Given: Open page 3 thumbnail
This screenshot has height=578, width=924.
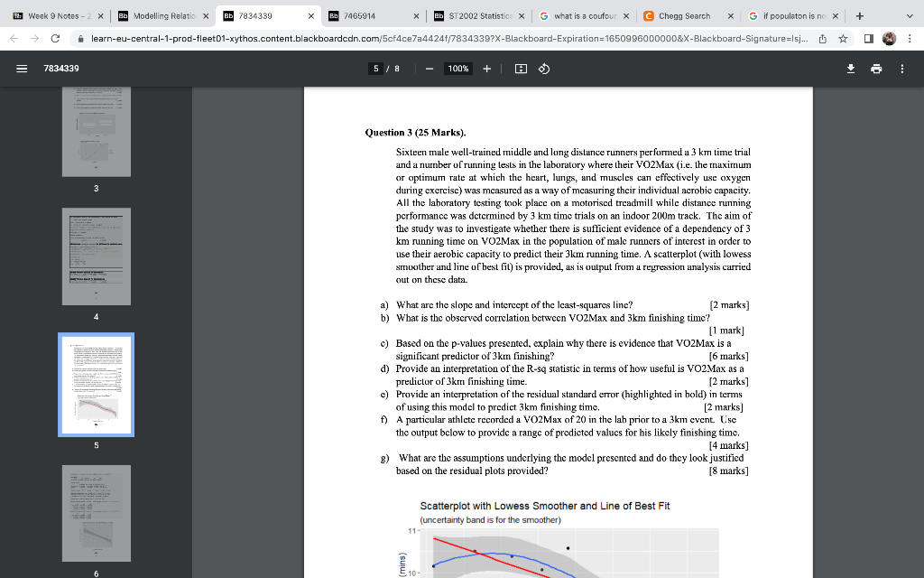Looking at the screenshot, I should [96, 132].
